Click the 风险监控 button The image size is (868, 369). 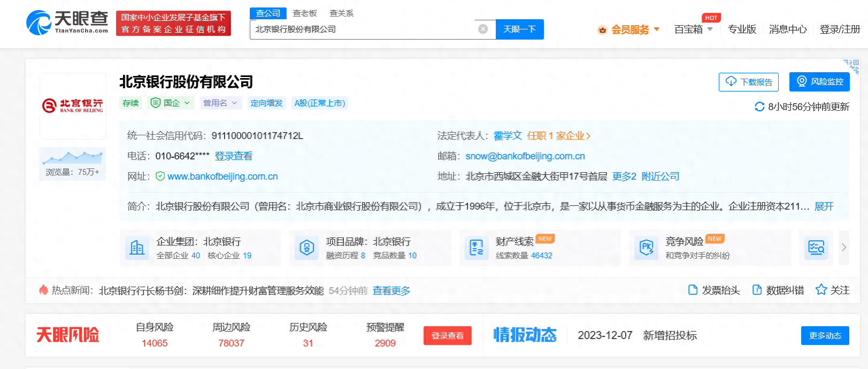pyautogui.click(x=819, y=81)
